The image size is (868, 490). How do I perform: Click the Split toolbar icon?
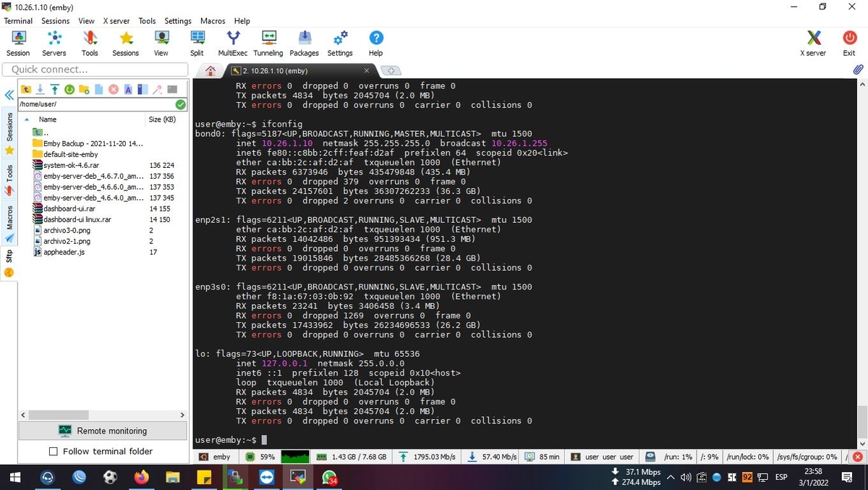coord(197,43)
